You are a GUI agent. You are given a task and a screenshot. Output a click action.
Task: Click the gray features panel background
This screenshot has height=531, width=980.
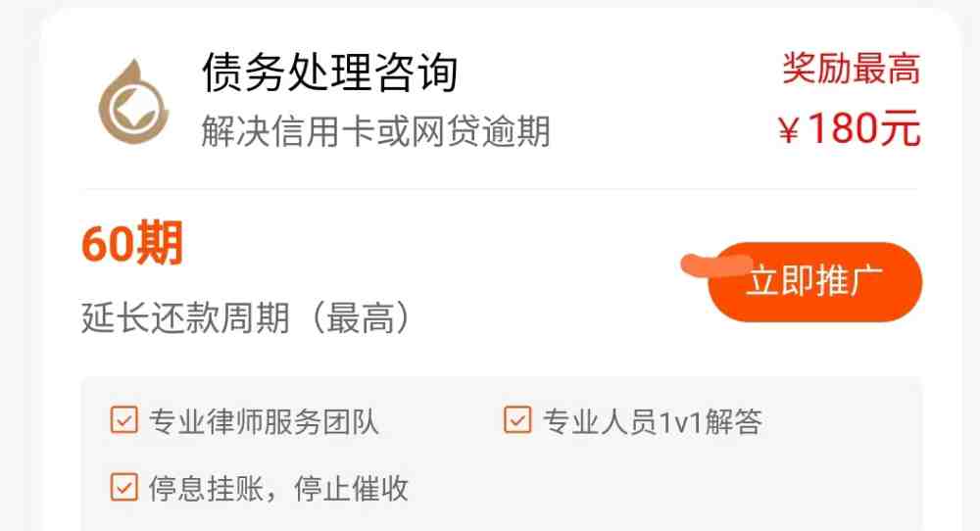click(x=688, y=481)
